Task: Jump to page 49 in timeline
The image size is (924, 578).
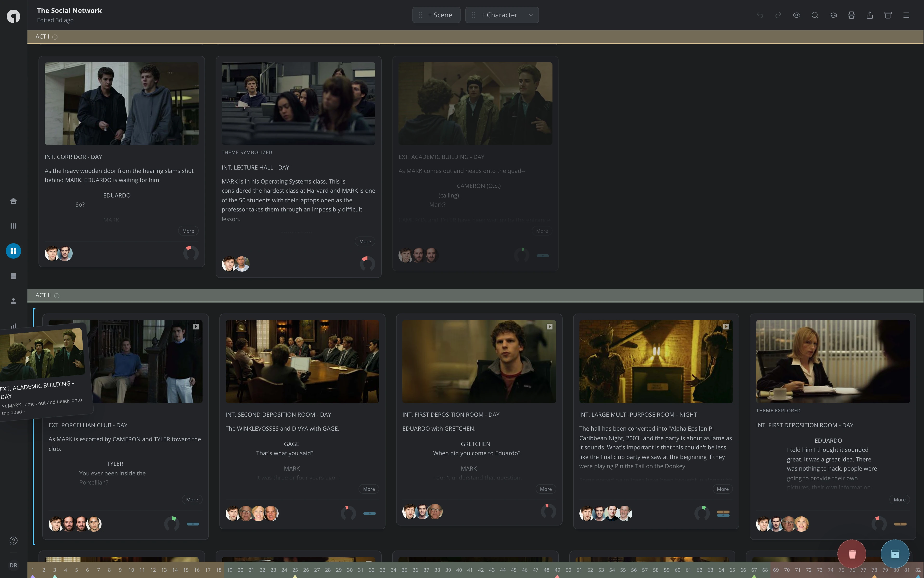Action: pos(557,570)
